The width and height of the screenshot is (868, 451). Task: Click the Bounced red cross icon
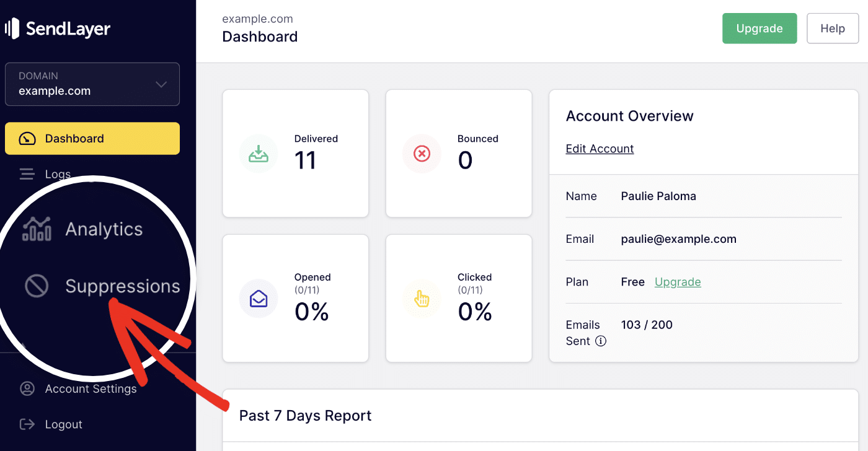[422, 153]
